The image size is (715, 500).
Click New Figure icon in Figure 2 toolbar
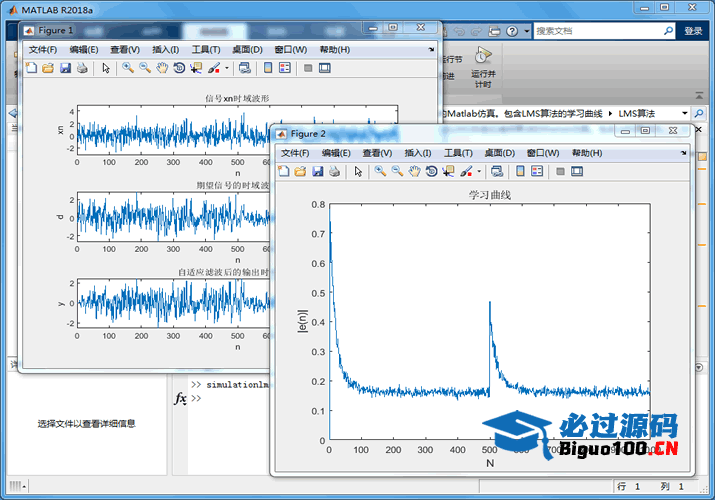point(284,171)
